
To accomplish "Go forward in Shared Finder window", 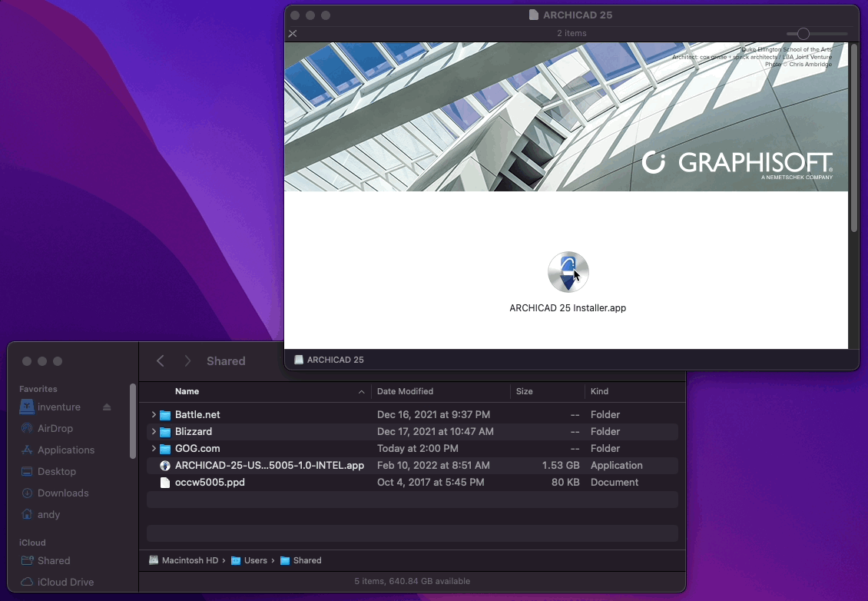I will pyautogui.click(x=187, y=361).
